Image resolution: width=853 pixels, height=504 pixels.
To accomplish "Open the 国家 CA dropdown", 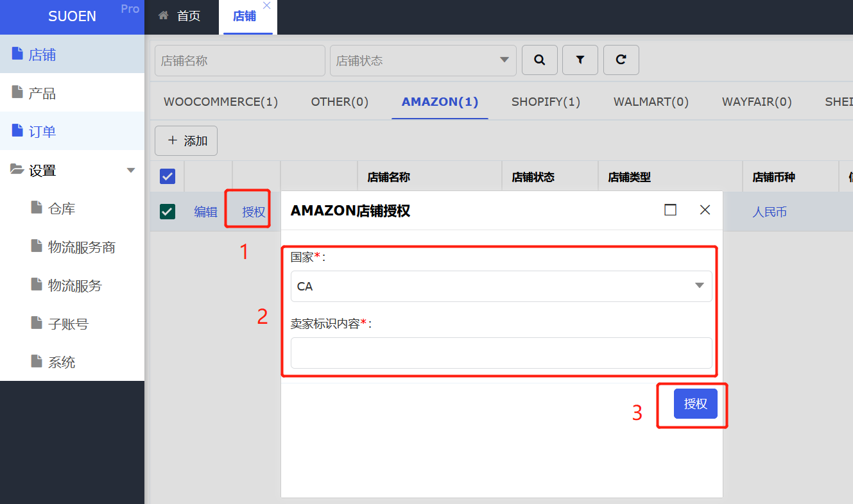I will click(501, 286).
